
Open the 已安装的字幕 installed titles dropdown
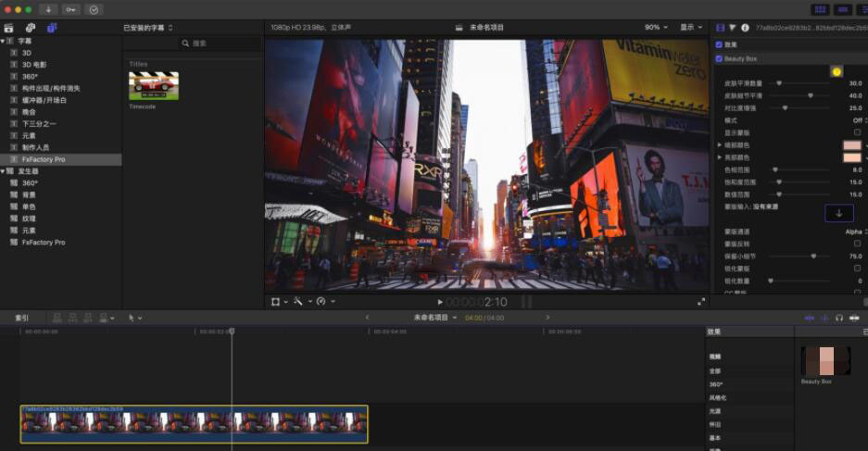click(148, 28)
